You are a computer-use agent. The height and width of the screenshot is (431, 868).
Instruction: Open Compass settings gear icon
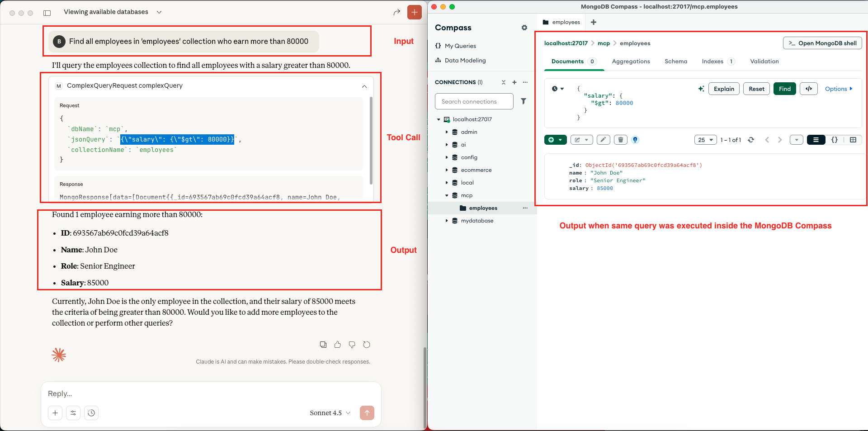524,28
